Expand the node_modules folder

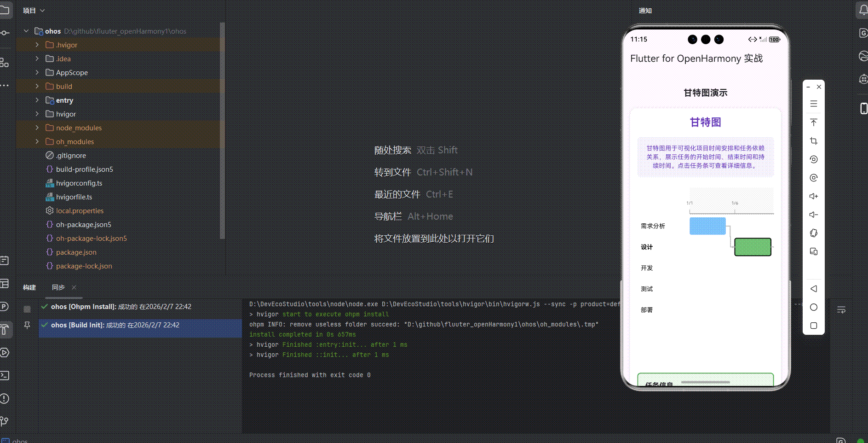37,128
